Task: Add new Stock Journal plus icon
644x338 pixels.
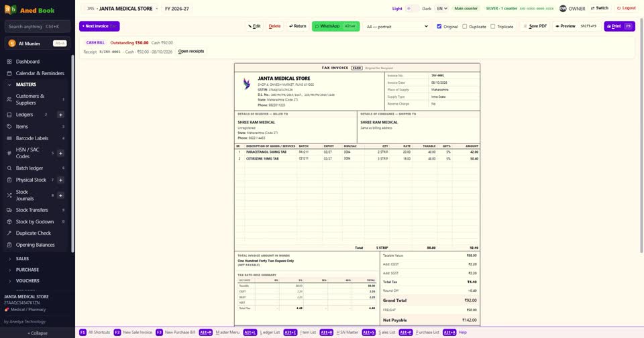Action: (60, 195)
